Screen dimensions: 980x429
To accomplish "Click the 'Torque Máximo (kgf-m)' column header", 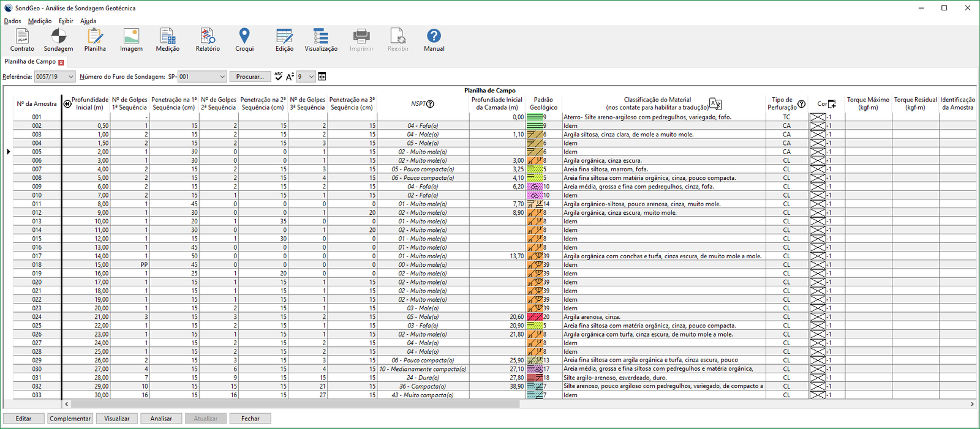I will (868, 103).
